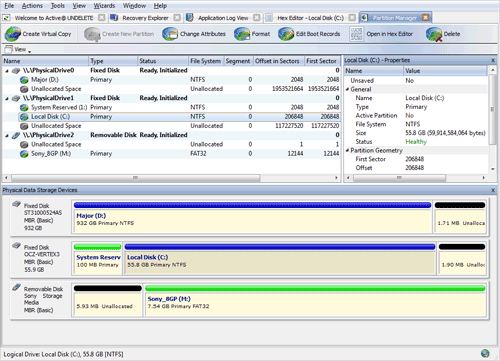Select the System Reserved 100 MB block
The image size is (500, 361).
click(97, 259)
